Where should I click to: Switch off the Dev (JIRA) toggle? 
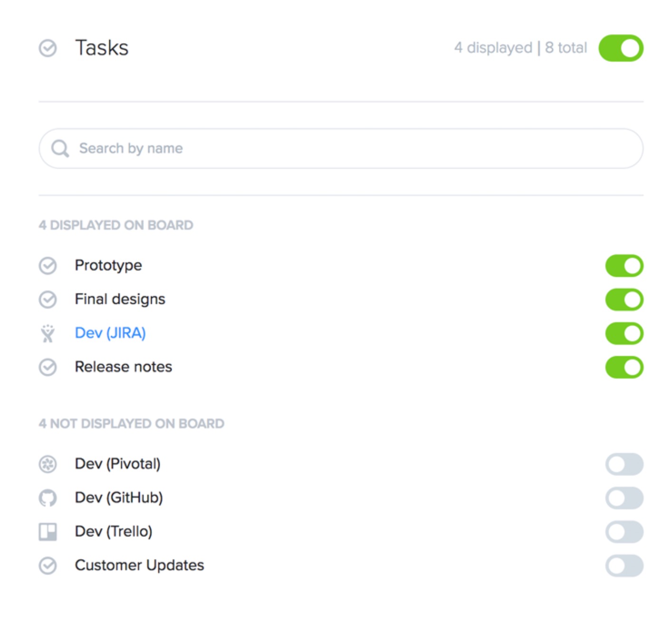[624, 333]
